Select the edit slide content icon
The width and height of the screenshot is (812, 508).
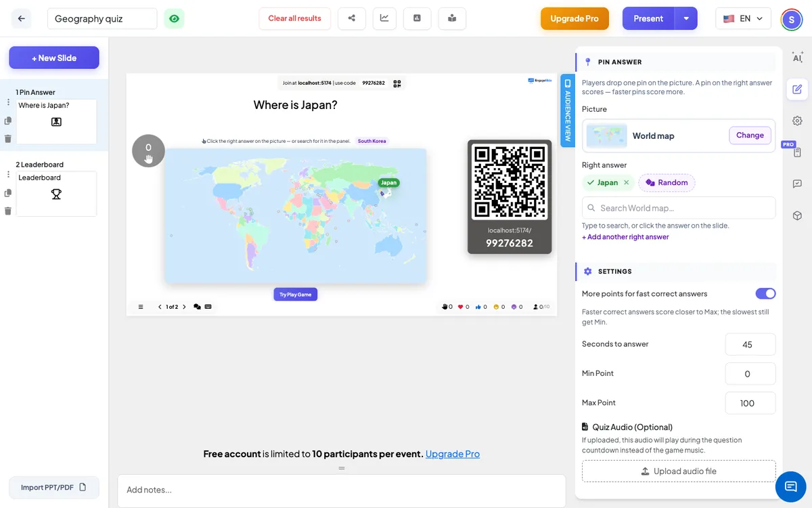coord(797,89)
